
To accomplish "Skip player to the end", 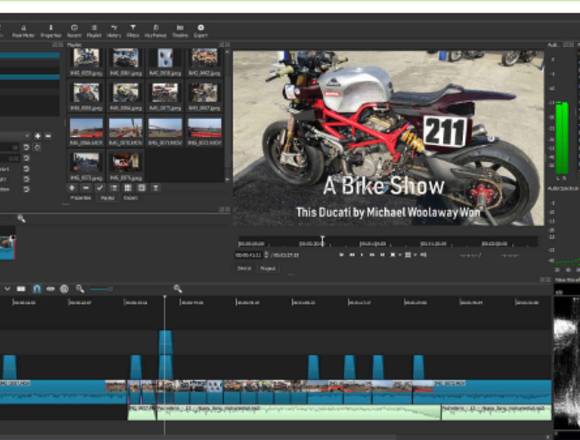I will 382,254.
